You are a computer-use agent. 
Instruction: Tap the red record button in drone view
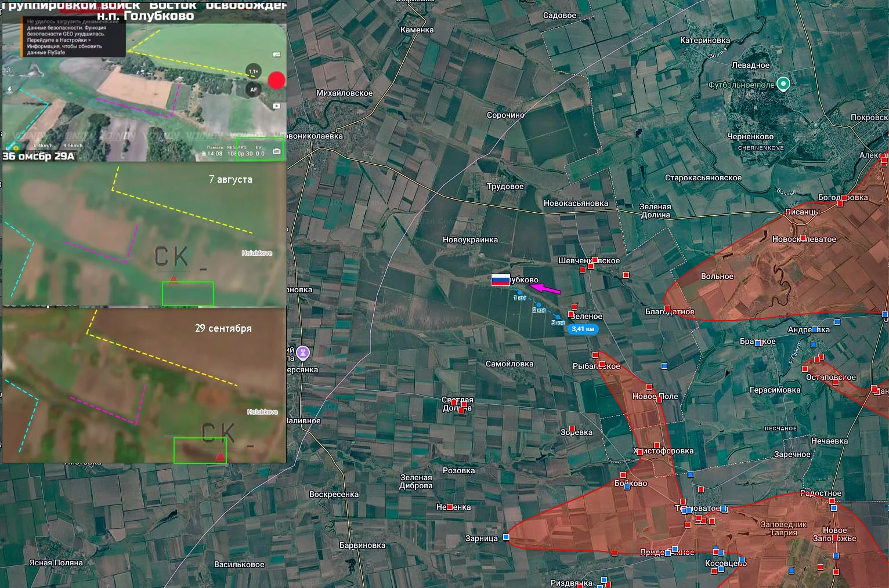click(x=277, y=81)
